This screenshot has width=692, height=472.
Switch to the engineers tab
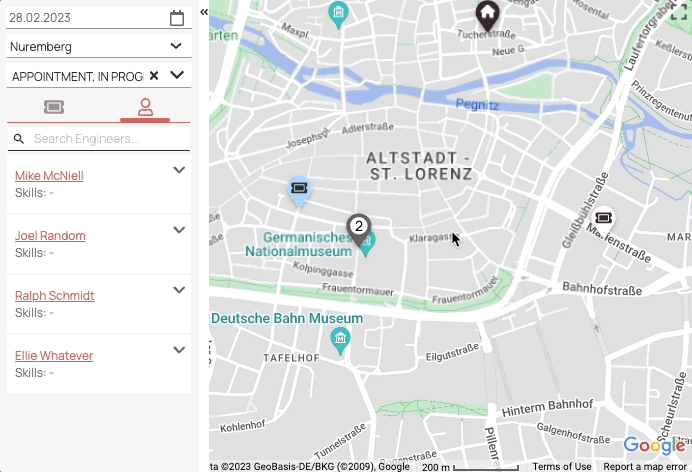[145, 106]
